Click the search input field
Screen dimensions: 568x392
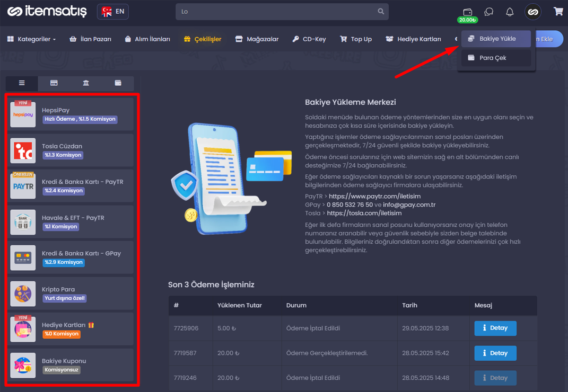tap(282, 12)
